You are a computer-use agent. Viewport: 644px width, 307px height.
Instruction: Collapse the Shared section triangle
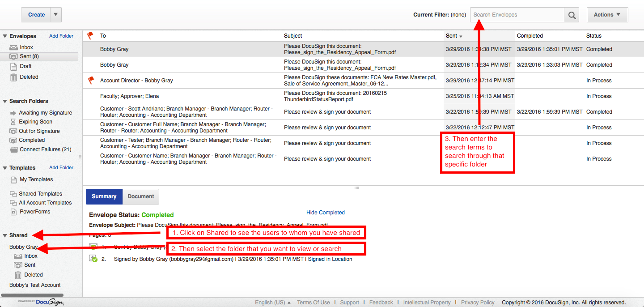point(5,235)
